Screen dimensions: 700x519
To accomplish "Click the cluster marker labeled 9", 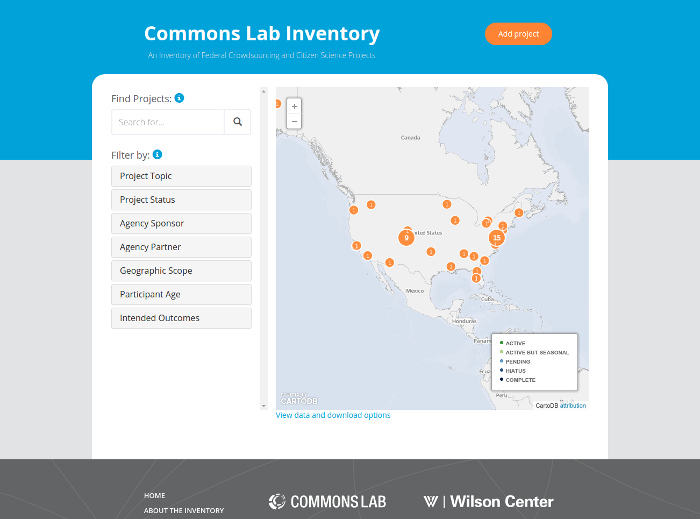I will point(406,237).
